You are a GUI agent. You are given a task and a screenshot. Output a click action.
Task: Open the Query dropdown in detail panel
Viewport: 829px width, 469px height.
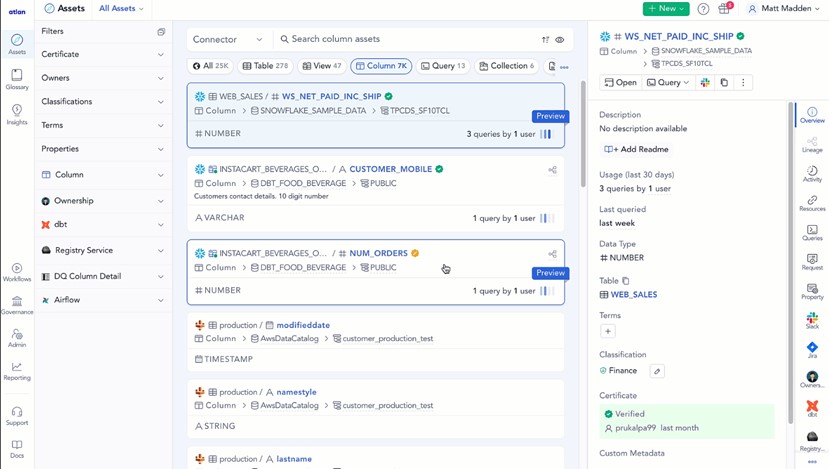(668, 82)
